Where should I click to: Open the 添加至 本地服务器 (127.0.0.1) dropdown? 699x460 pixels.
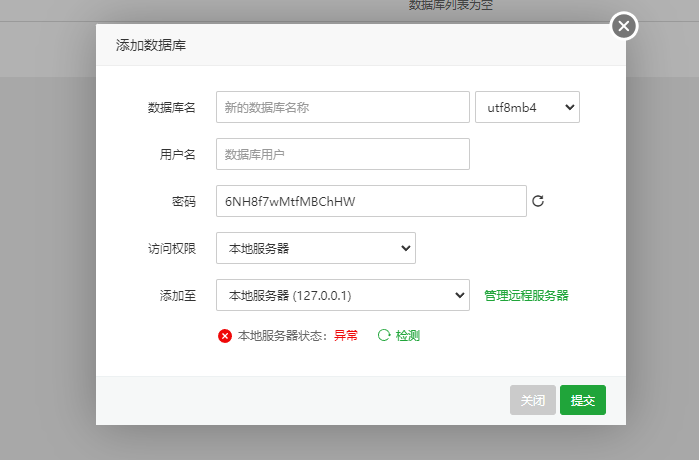343,295
